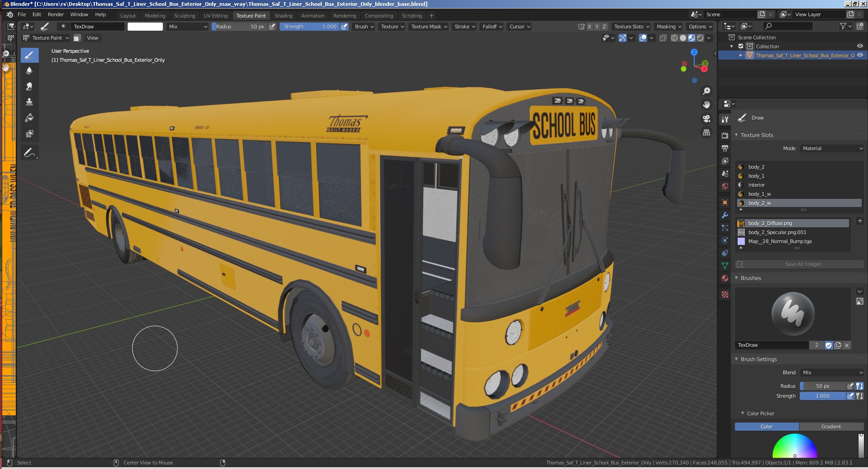This screenshot has height=469, width=868.
Task: Select the Annotate tool in the toolbar
Action: pyautogui.click(x=29, y=153)
